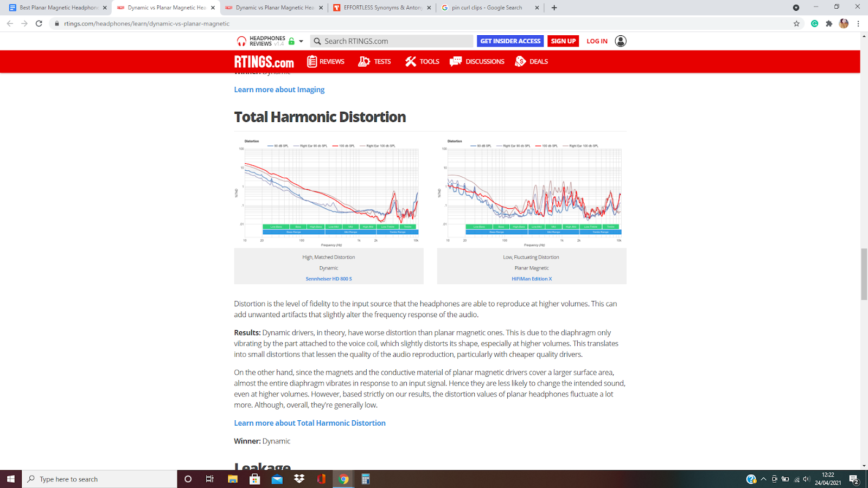Open the volume control in system tray
This screenshot has width=868, height=488.
pyautogui.click(x=806, y=479)
